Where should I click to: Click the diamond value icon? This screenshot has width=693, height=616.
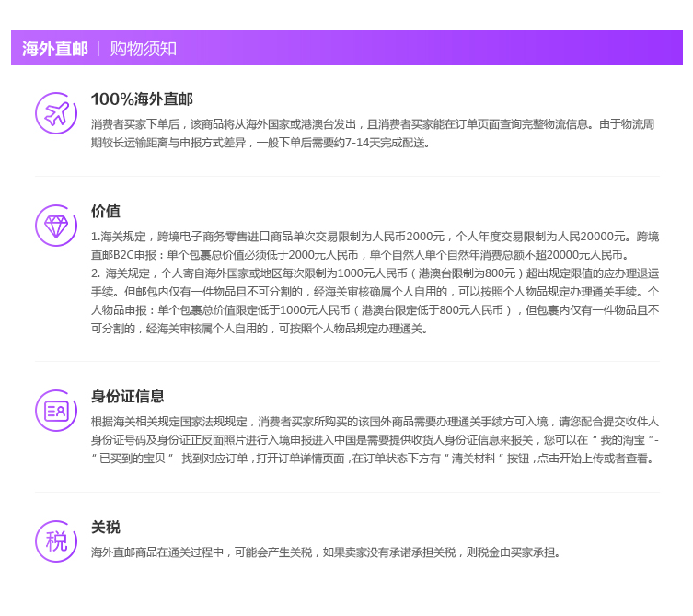[x=56, y=226]
